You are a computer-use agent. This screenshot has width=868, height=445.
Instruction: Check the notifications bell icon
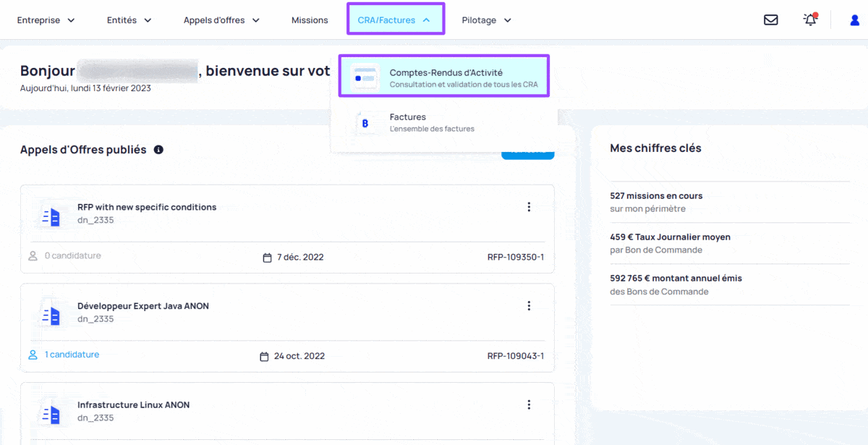click(810, 20)
